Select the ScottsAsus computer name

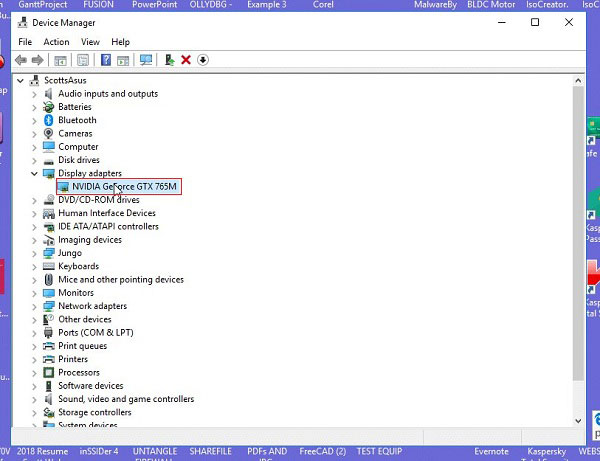tap(65, 80)
